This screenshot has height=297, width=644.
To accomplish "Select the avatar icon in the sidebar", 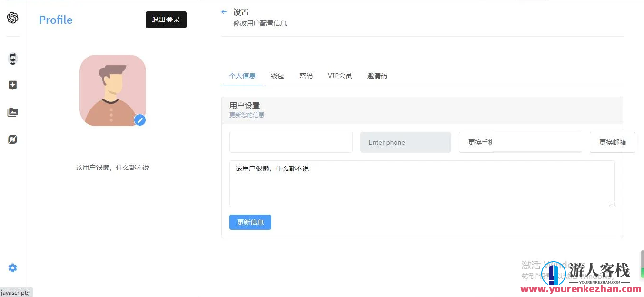I will click(x=13, y=59).
